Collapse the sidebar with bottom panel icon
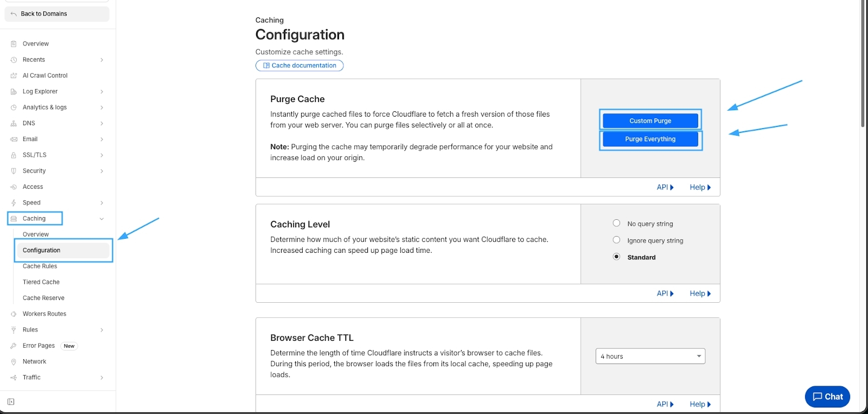This screenshot has height=414, width=868. tap(11, 402)
